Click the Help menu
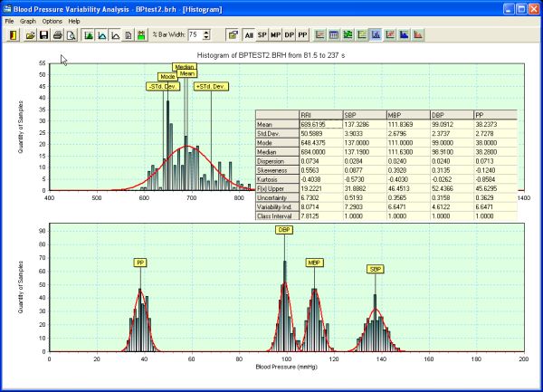 [74, 20]
